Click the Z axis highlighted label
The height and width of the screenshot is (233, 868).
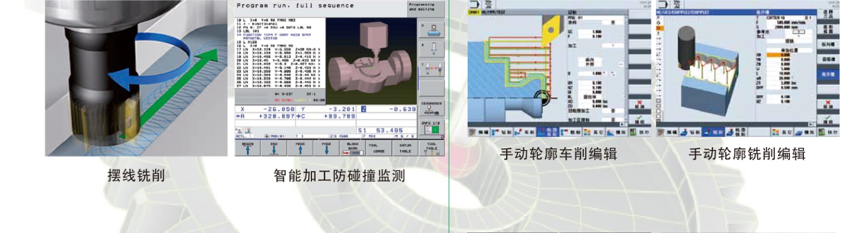click(363, 109)
